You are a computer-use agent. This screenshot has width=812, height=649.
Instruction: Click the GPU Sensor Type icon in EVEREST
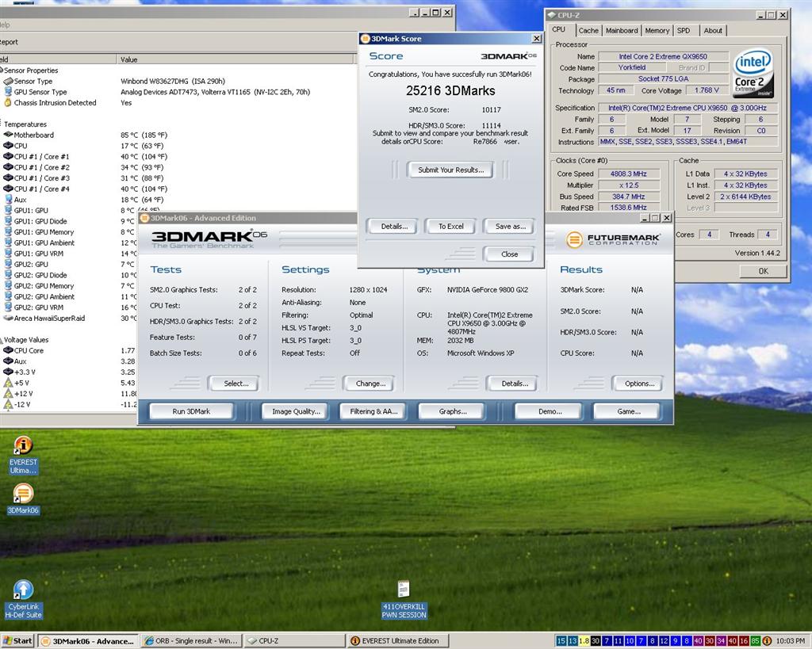pyautogui.click(x=8, y=92)
